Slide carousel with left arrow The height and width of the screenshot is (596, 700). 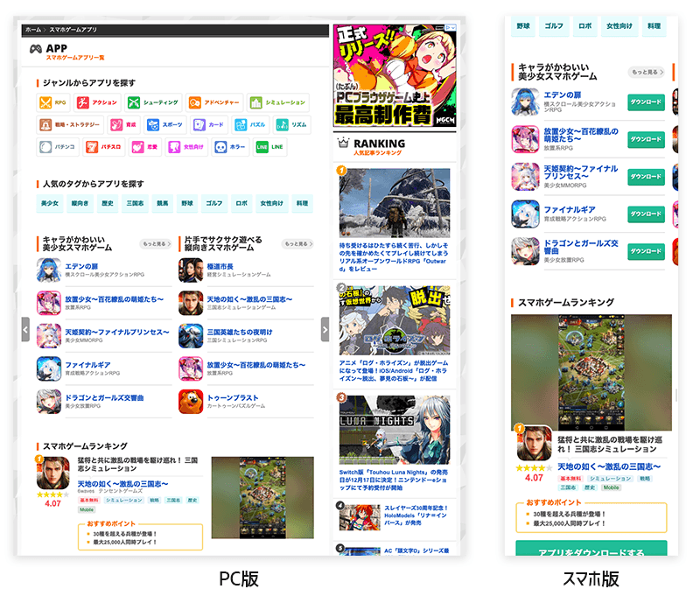(25, 330)
